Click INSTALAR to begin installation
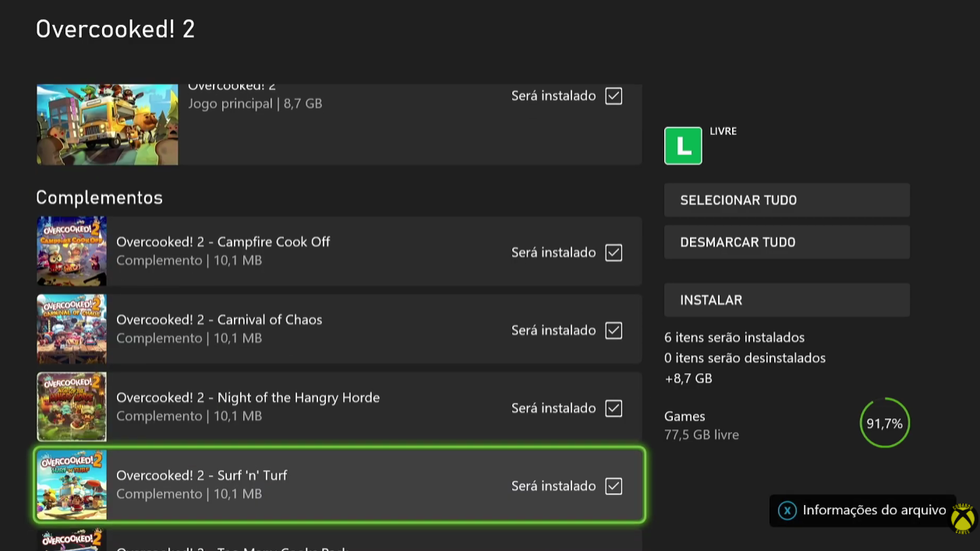 point(787,300)
